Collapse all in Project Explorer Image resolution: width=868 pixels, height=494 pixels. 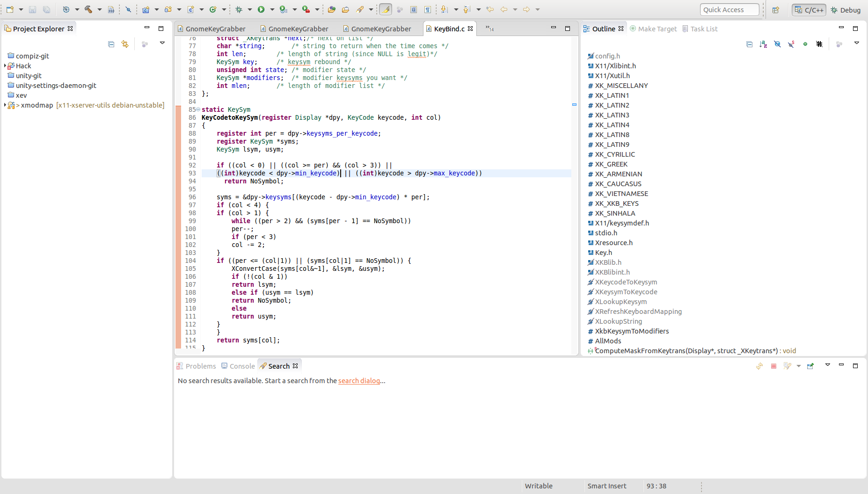pyautogui.click(x=111, y=44)
